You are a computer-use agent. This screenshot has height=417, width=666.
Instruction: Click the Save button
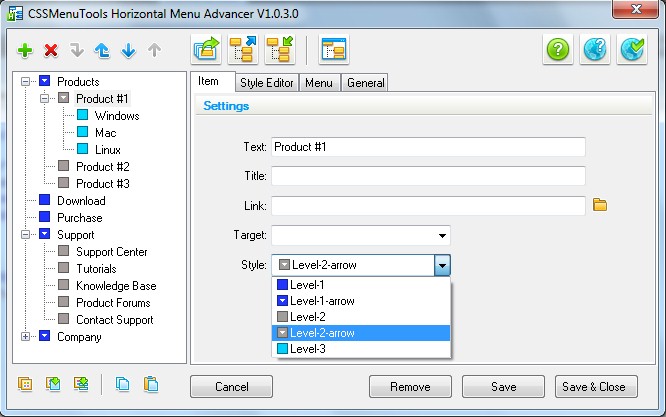503,386
